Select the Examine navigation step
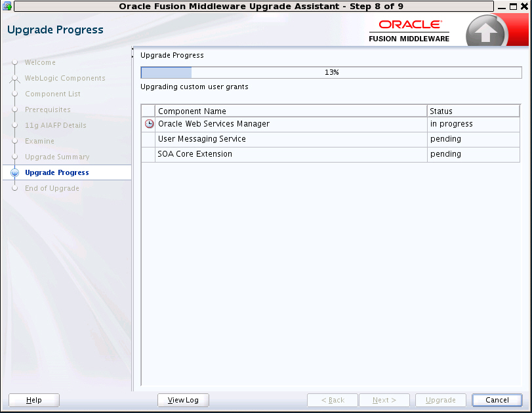This screenshot has width=532, height=413. [x=39, y=141]
